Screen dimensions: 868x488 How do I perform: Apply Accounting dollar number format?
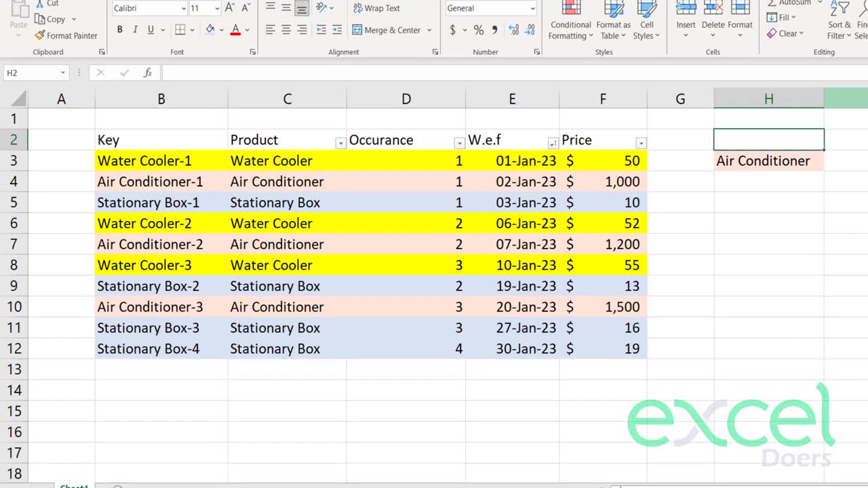pyautogui.click(x=452, y=30)
